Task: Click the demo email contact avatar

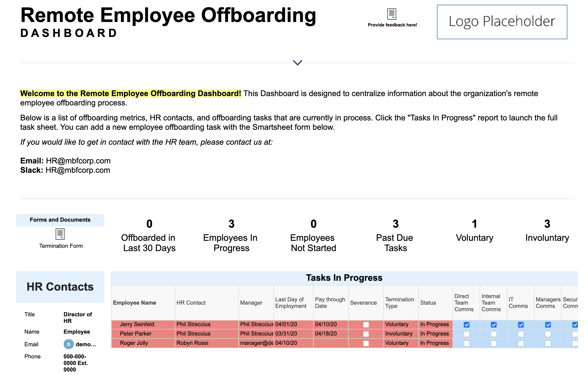Action: pyautogui.click(x=69, y=344)
